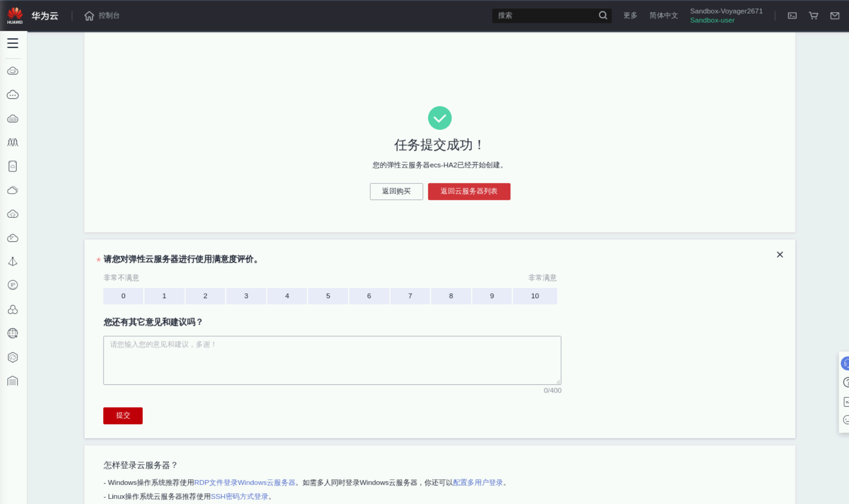The height and width of the screenshot is (504, 849).
Task: Click the sidebar disk storage card icon
Action: click(x=13, y=166)
